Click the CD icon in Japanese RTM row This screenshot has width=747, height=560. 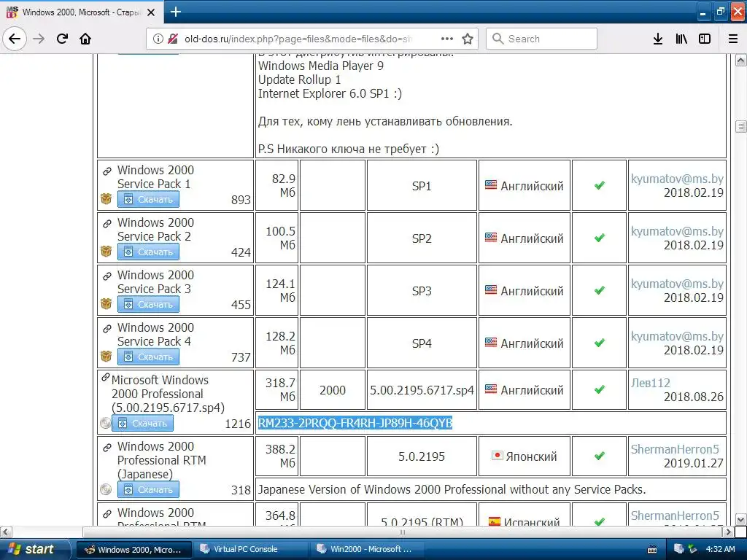click(106, 489)
